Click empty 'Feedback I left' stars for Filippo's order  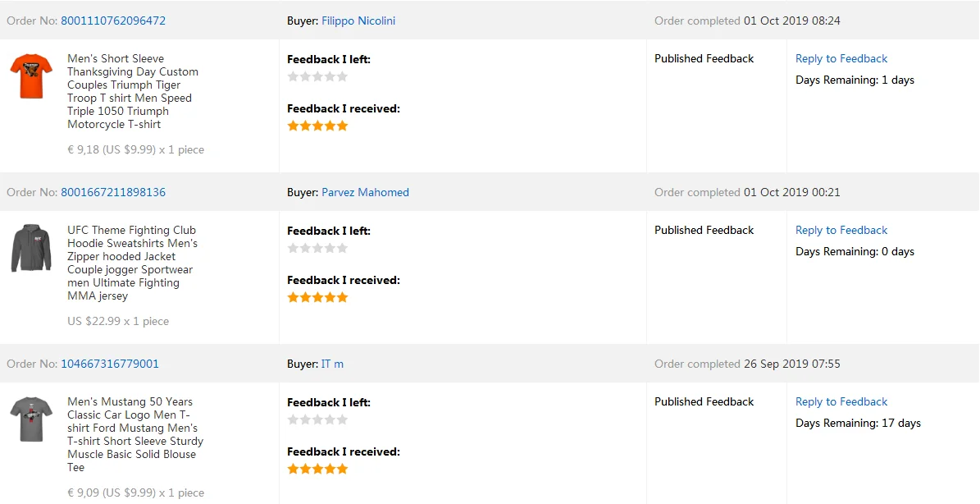(x=317, y=76)
